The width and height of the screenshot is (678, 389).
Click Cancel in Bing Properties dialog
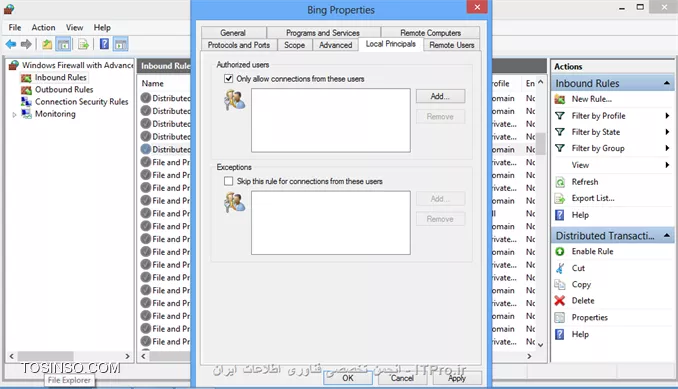[x=402, y=378]
